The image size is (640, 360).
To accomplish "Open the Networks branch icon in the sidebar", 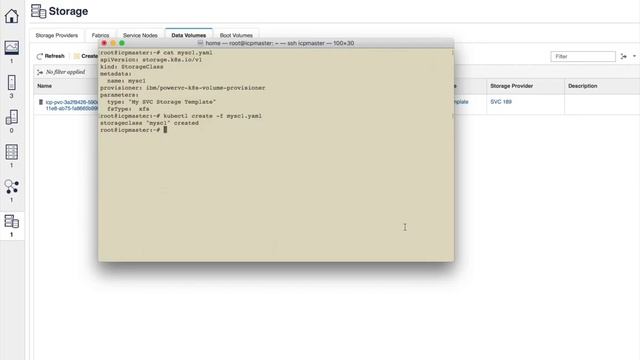I will tap(11, 187).
